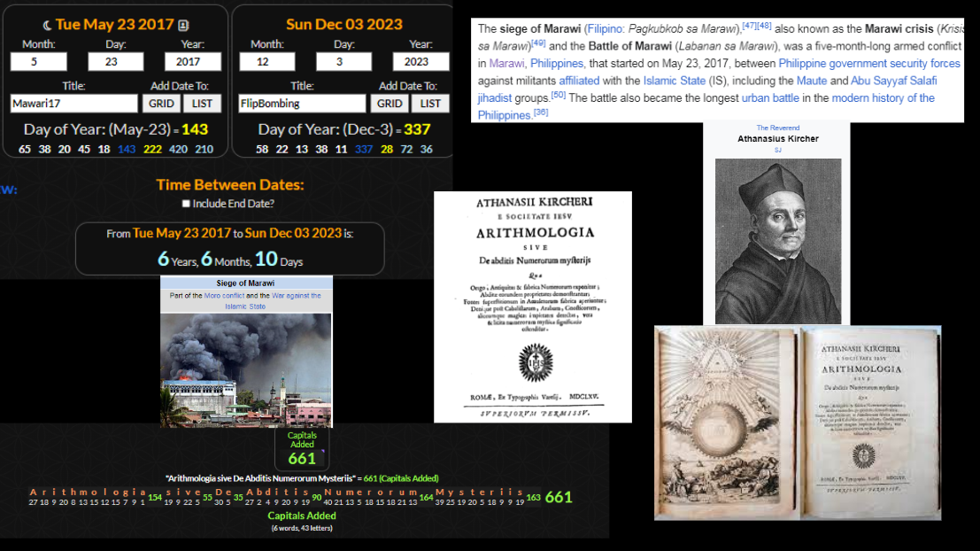This screenshot has height=551, width=980.
Task: Click the yellow Day of Year value 143
Action: tap(195, 129)
